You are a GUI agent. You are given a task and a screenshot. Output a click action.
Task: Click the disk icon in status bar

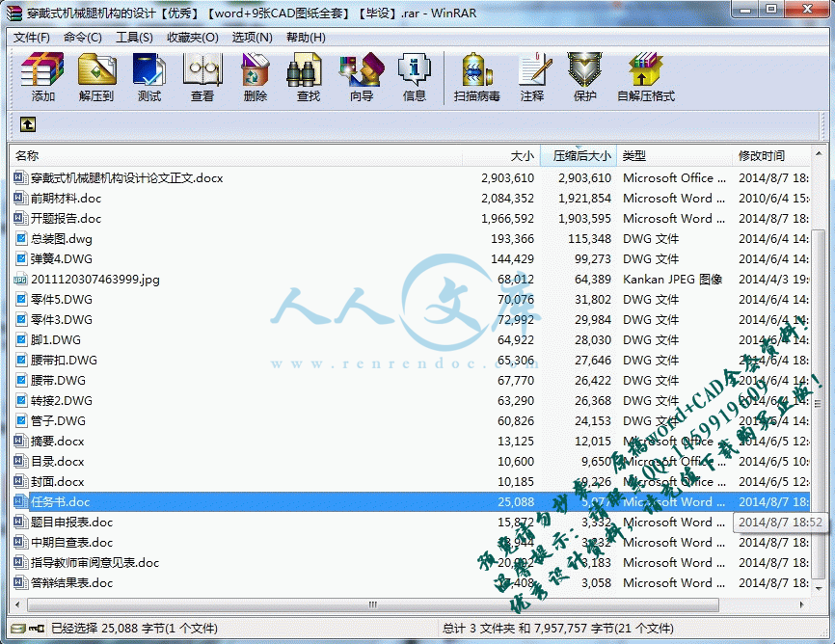17,629
